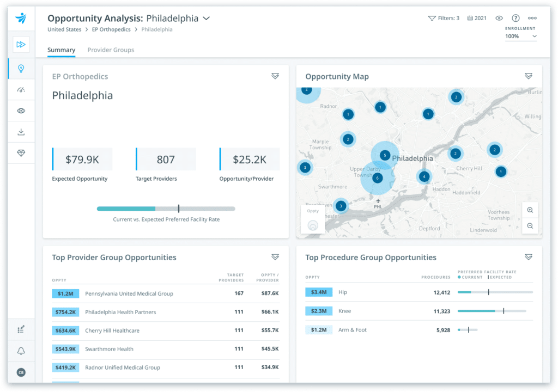Toggle the eye visibility icon in header
Screen dimensions: 558x392
499,18
